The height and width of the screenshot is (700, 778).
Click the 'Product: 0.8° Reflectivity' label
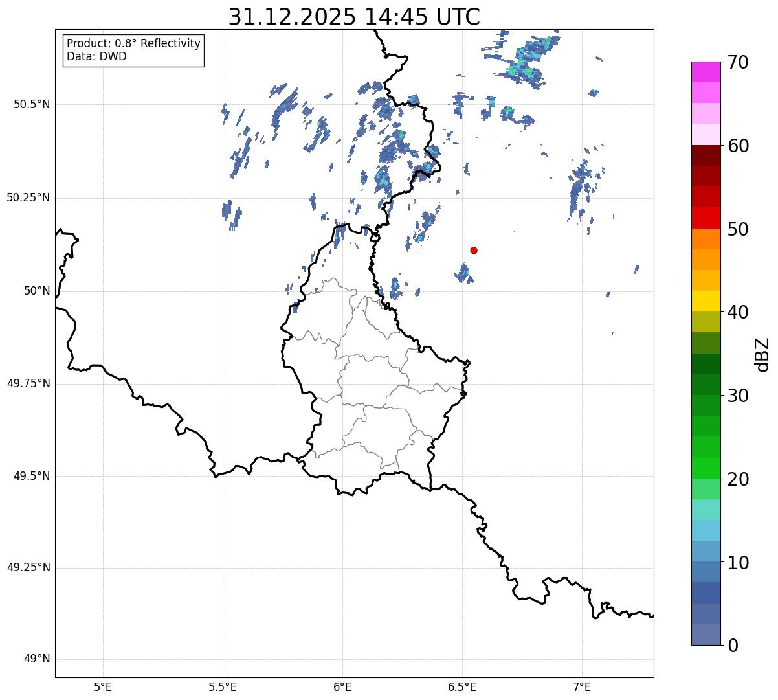(x=134, y=43)
